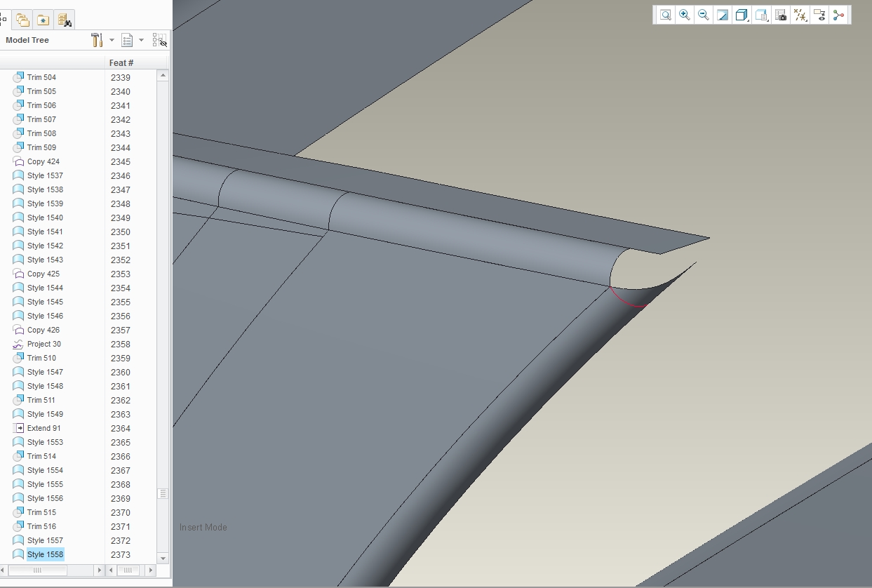Select Style 1549 in the tree
872x588 pixels.
pos(45,414)
